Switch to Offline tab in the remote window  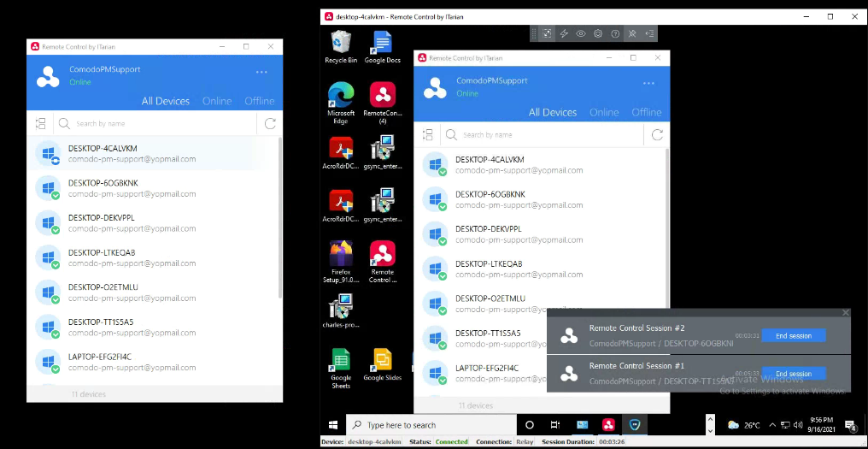click(647, 113)
